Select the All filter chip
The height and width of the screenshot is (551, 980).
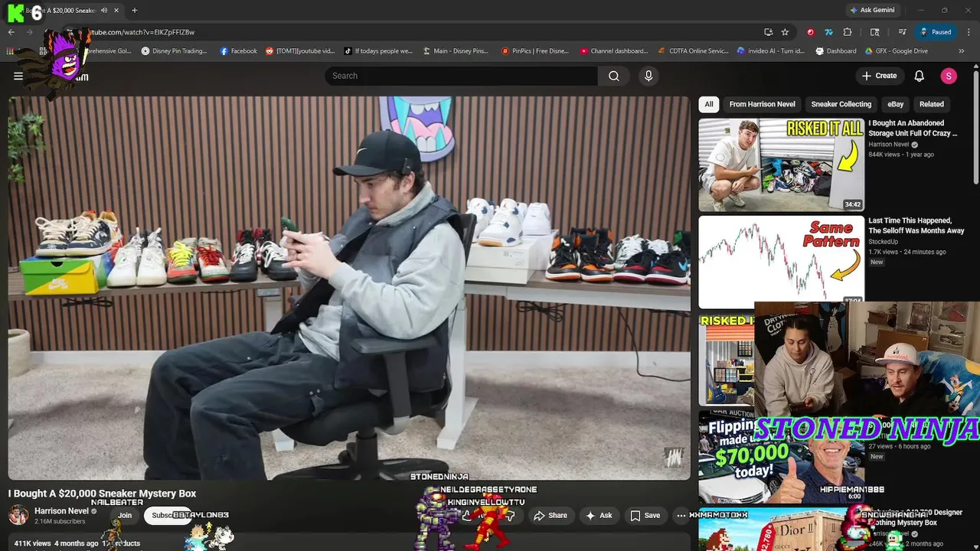coord(709,104)
